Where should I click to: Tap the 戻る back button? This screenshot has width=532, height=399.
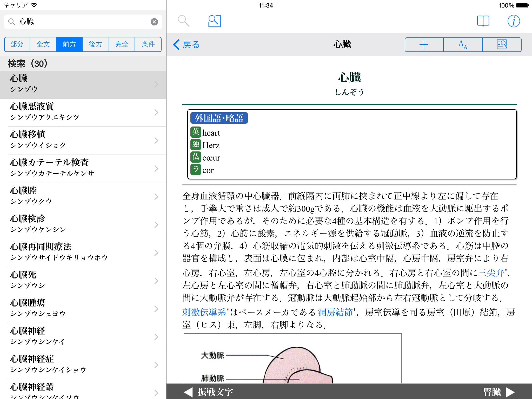(186, 45)
